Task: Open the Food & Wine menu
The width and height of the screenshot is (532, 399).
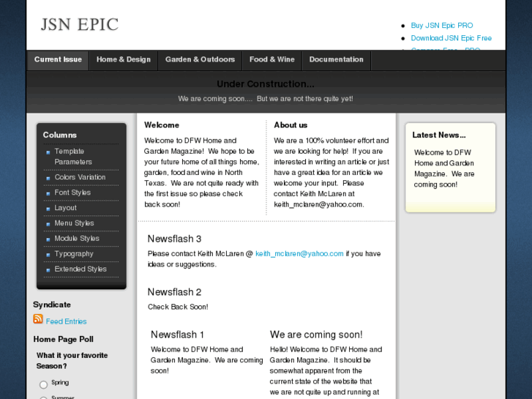Action: [272, 60]
